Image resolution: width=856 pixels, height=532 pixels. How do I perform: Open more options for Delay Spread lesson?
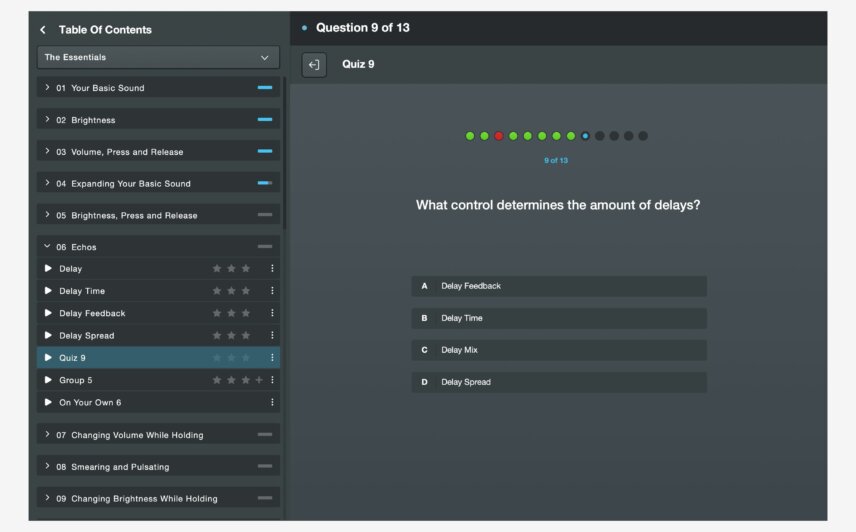272,336
